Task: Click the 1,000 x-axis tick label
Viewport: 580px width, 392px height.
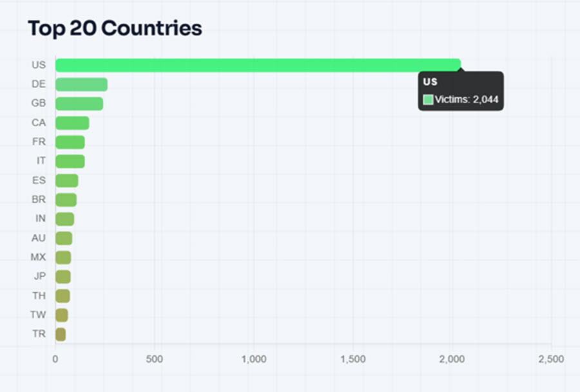Action: click(x=254, y=359)
